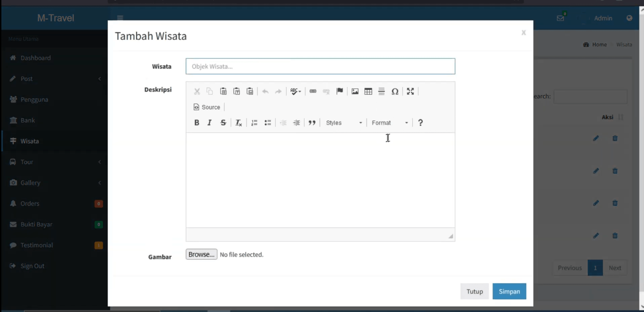The image size is (644, 312).
Task: Insert a numbered list
Action: [254, 123]
